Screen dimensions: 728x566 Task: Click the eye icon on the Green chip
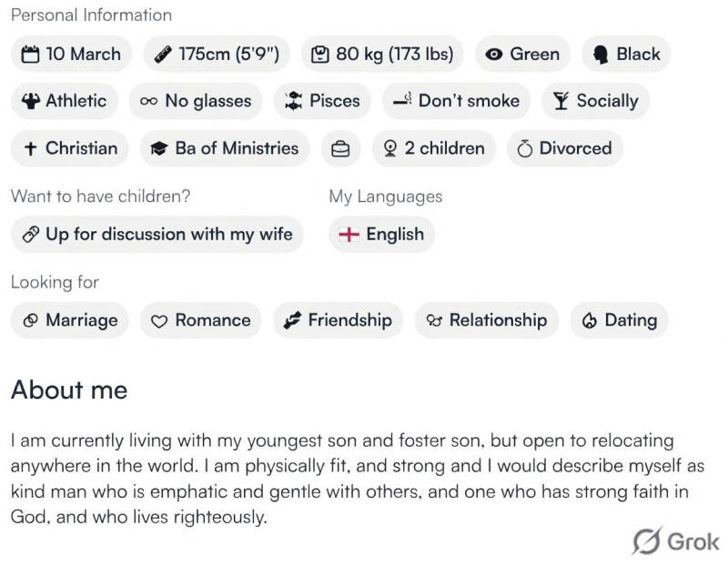[x=494, y=55]
